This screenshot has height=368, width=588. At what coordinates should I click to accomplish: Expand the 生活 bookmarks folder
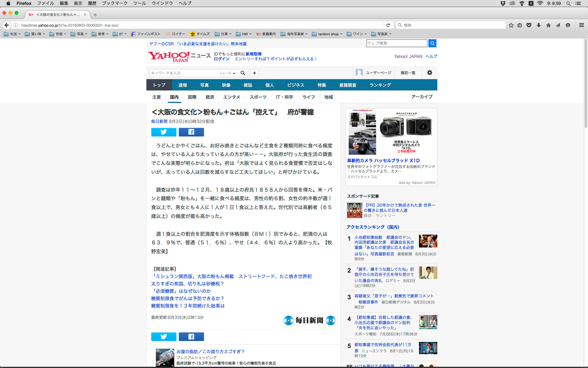[12, 34]
